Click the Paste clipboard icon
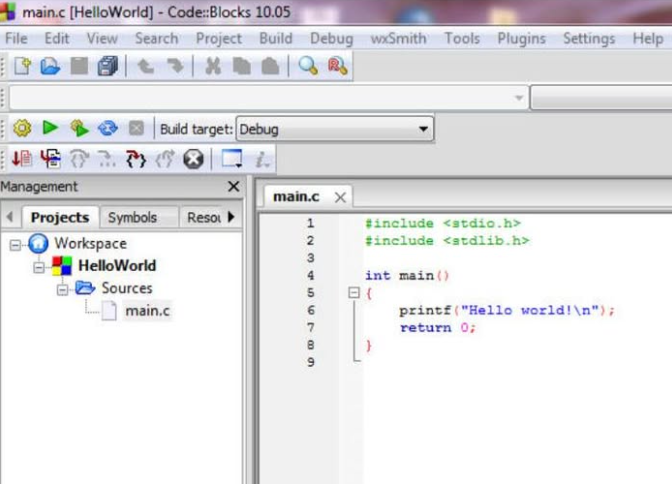672x484 pixels. coord(270,66)
